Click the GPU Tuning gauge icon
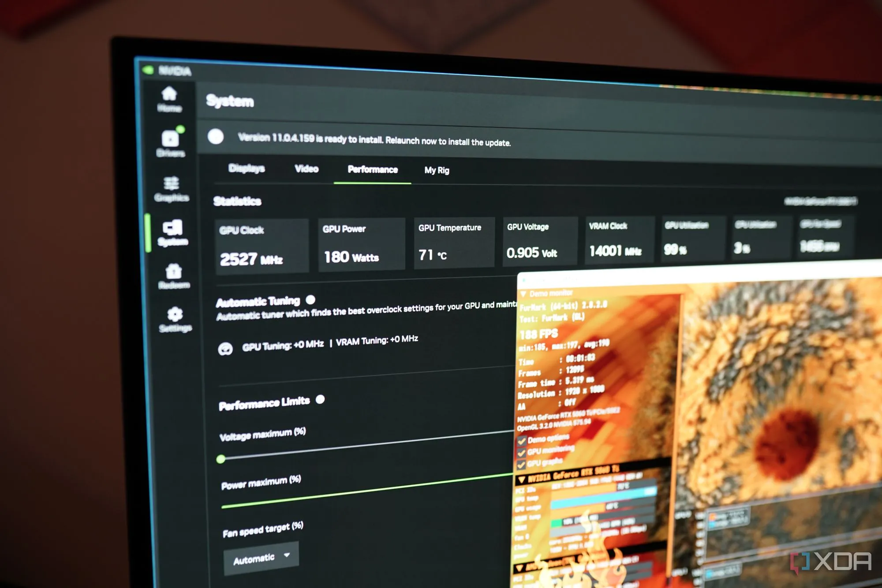 point(225,349)
